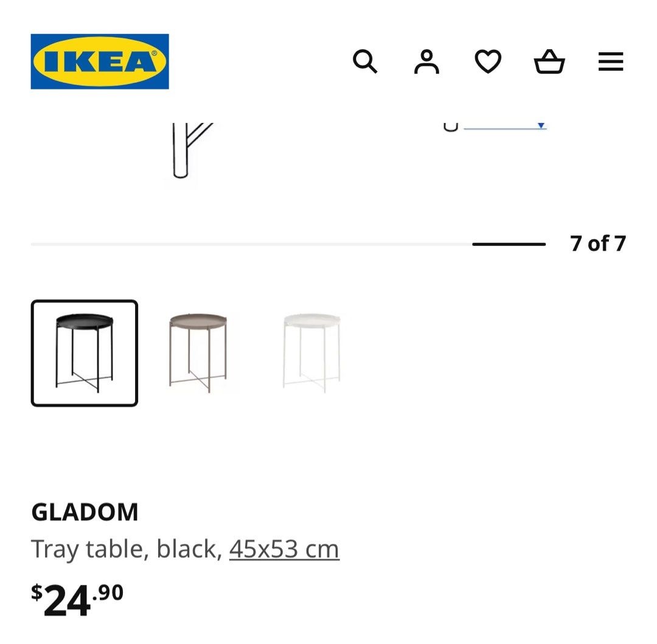
Task: Select the black GLADOM color variant
Action: 85,352
